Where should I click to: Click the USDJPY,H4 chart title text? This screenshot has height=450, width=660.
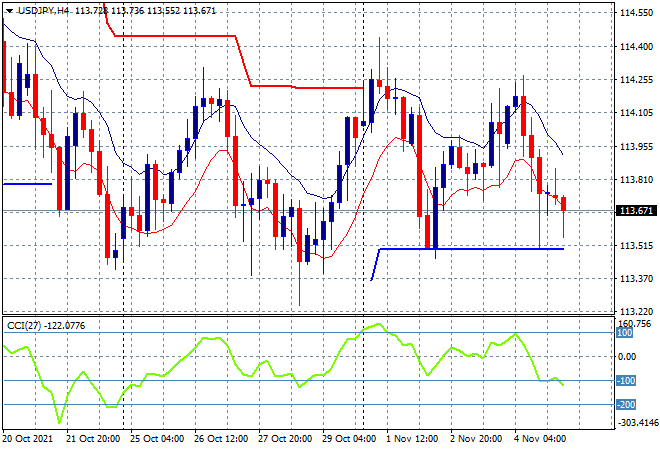[44, 11]
